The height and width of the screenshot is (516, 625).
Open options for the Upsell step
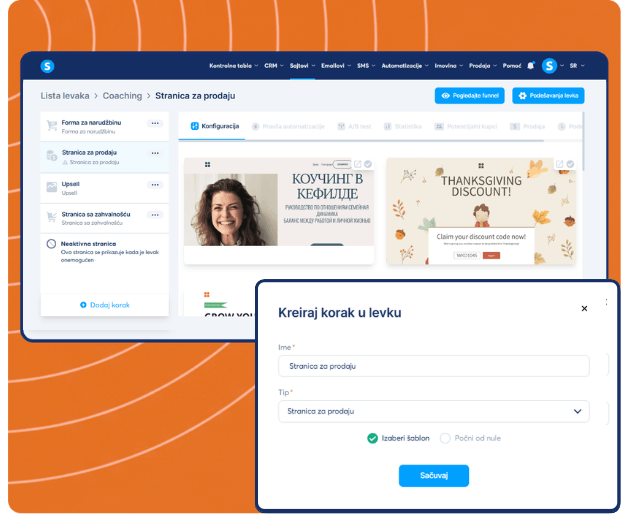tap(155, 185)
